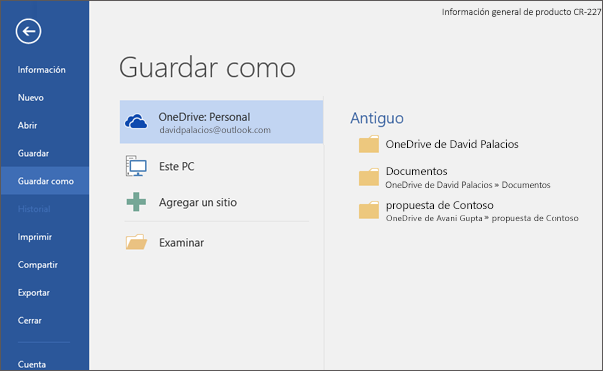Viewport: 603px width, 371px height.
Task: Open propuesta de Contoso folder name
Action: tap(440, 205)
